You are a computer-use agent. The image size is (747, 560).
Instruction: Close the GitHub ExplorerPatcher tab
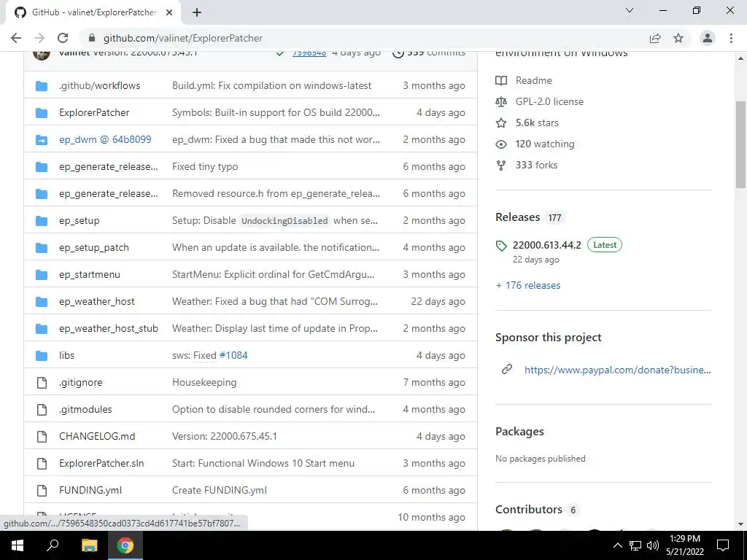pyautogui.click(x=169, y=12)
